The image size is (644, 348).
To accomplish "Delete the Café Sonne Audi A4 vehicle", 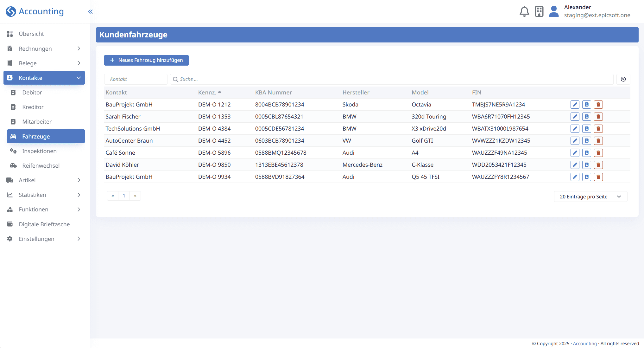I will click(598, 153).
